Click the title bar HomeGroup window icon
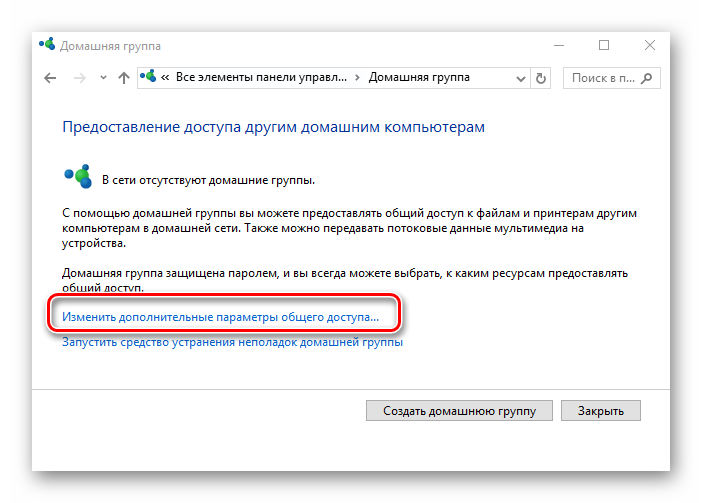702x503 pixels. click(47, 45)
